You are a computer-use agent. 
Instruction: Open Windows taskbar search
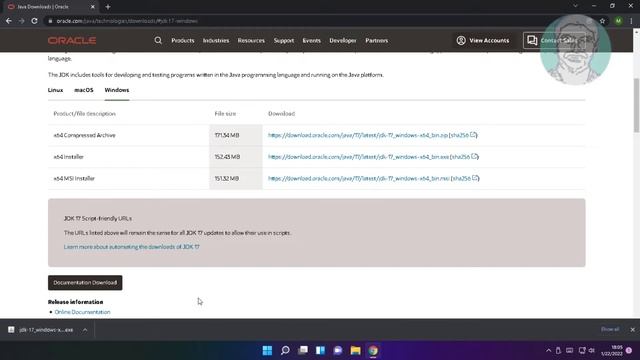[285, 350]
